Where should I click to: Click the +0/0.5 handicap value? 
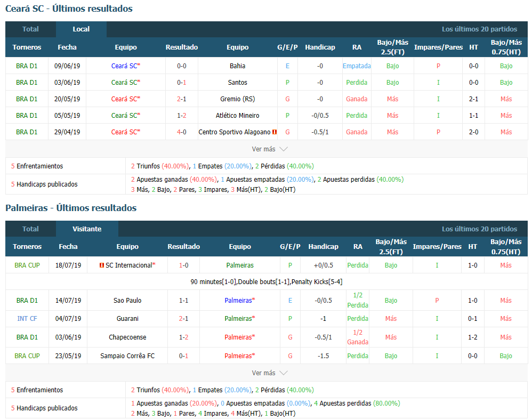pyautogui.click(x=324, y=265)
